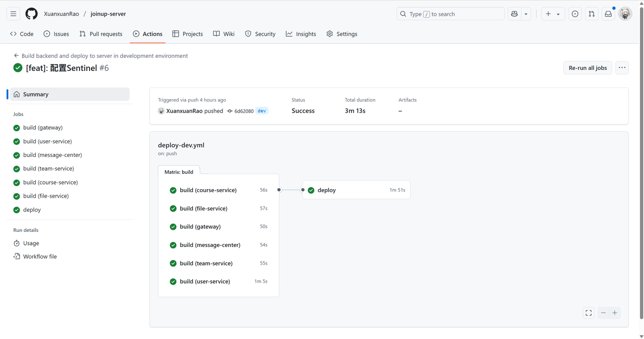This screenshot has height=339, width=644.
Task: Click the search input field
Action: [x=450, y=14]
